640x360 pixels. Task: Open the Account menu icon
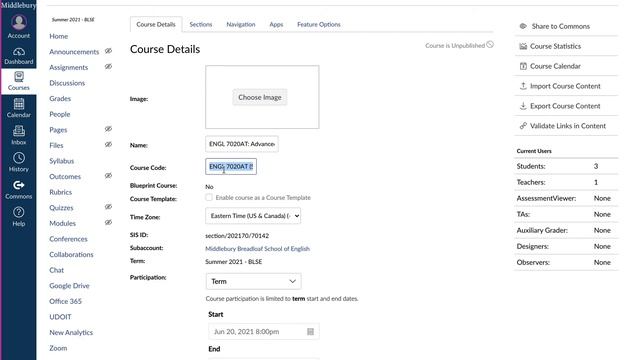click(19, 22)
